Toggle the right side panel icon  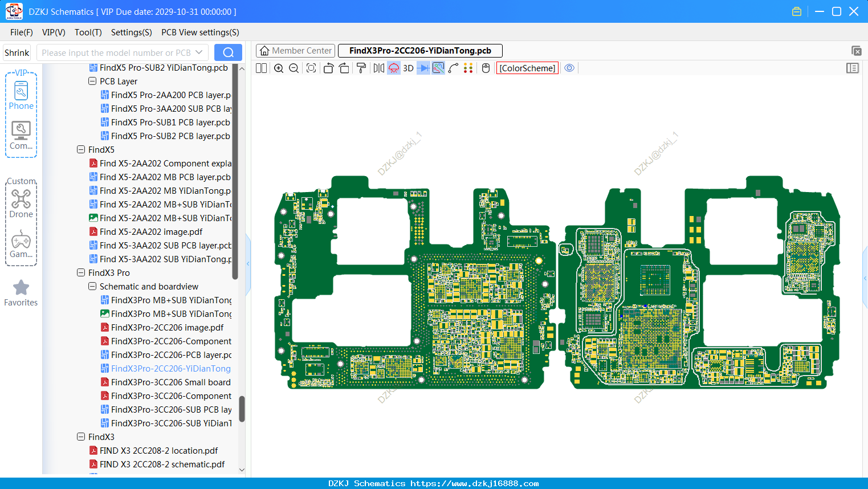point(853,68)
